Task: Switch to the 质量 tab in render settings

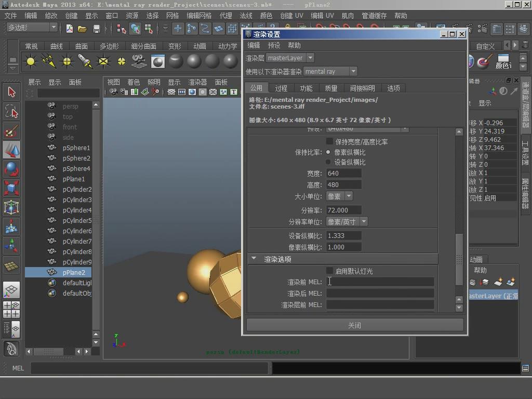Action: click(x=331, y=88)
